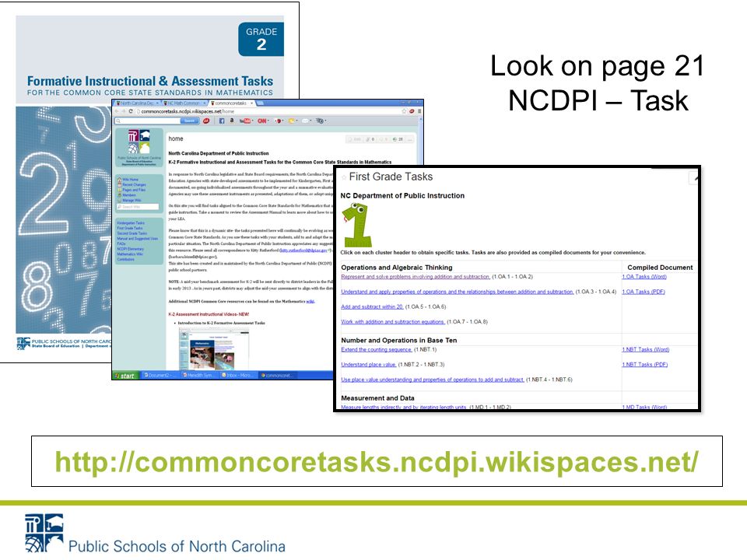Open FAQs sidebar link
Image resolution: width=747 pixels, height=560 pixels.
121,243
